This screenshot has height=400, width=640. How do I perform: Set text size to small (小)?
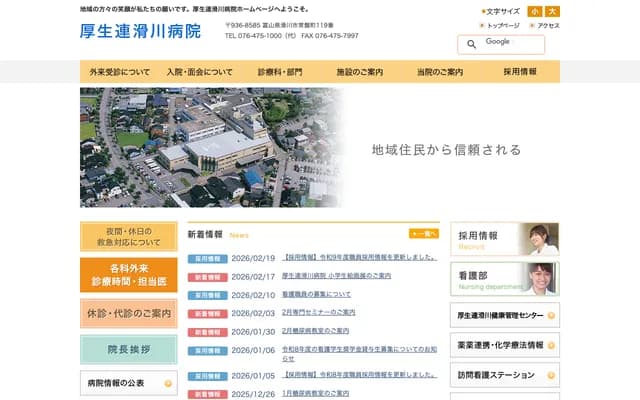pyautogui.click(x=535, y=11)
